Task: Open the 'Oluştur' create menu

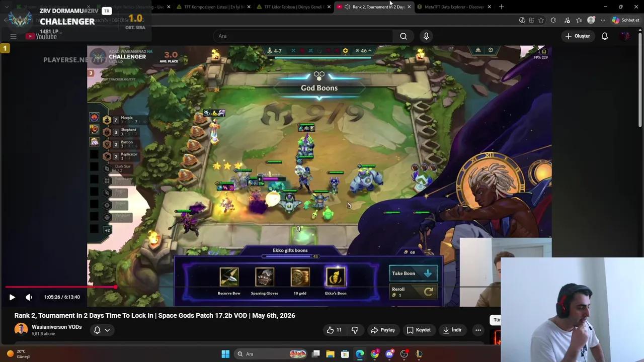Action: click(x=577, y=36)
